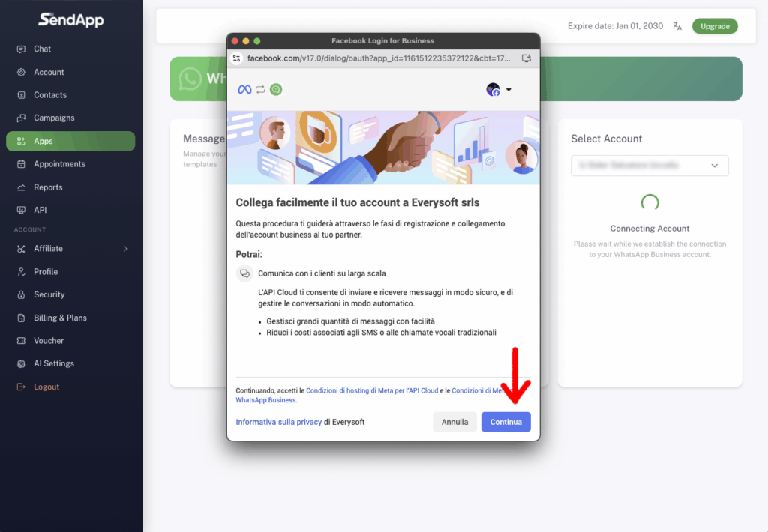Click the Chat icon in sidebar
Screen dimensions: 768x532
pos(21,49)
